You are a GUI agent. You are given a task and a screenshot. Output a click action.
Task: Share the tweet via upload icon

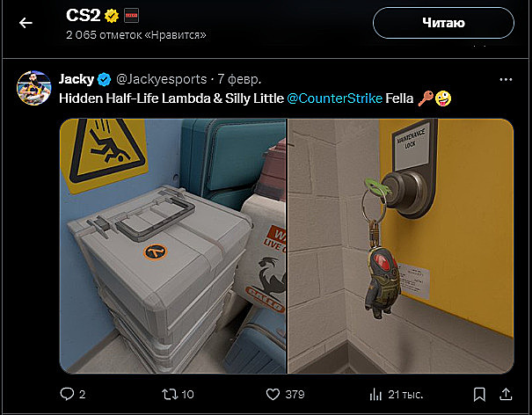506,394
